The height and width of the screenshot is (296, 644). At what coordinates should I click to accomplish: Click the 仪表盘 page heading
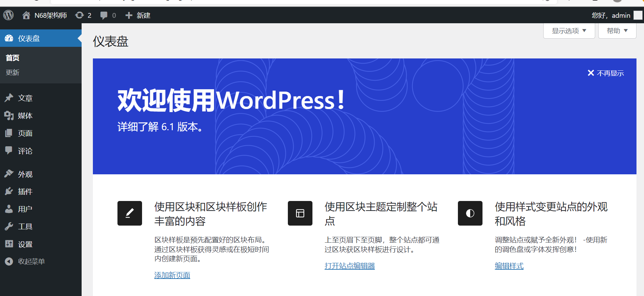[x=111, y=42]
